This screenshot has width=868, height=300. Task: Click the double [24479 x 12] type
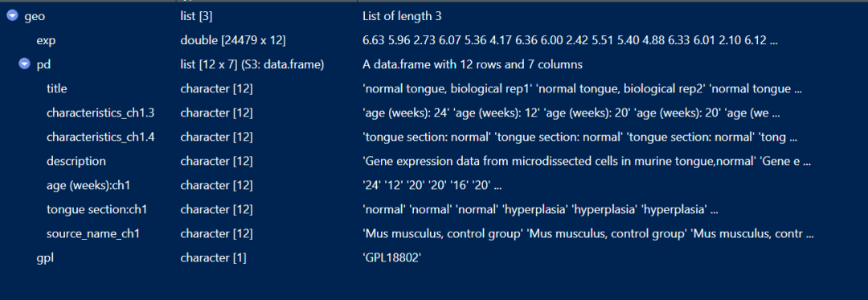pos(233,41)
